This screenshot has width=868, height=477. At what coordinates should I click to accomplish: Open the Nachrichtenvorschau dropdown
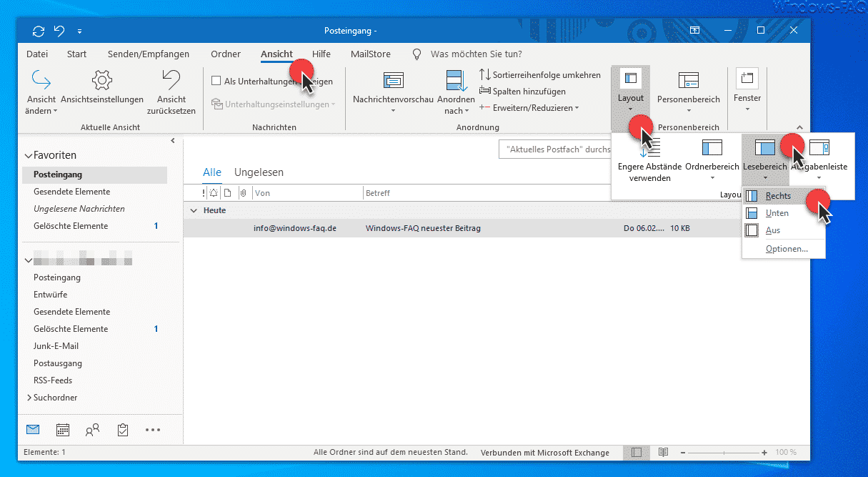pyautogui.click(x=393, y=92)
